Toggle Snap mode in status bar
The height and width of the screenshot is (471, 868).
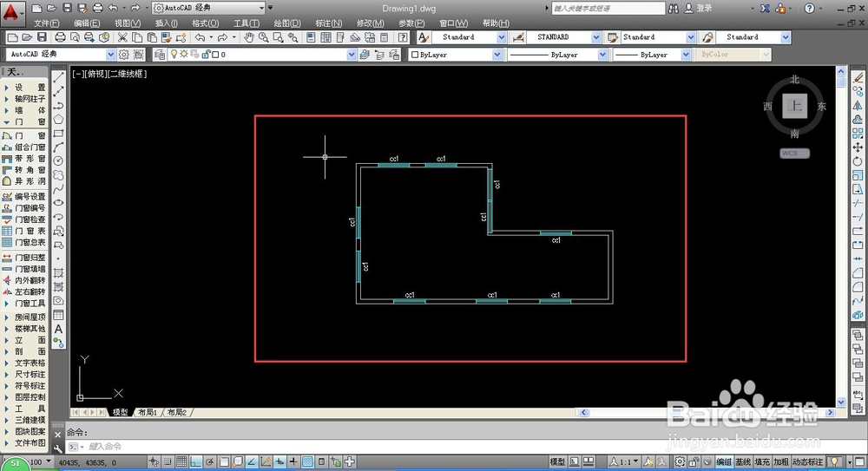coord(168,461)
